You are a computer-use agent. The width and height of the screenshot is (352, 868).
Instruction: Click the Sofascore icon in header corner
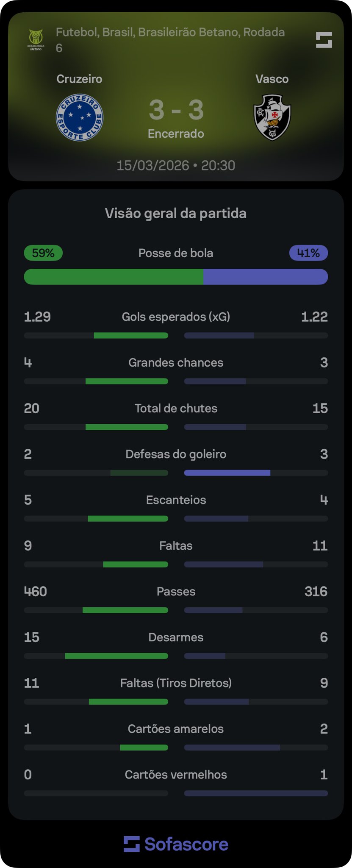tap(324, 40)
